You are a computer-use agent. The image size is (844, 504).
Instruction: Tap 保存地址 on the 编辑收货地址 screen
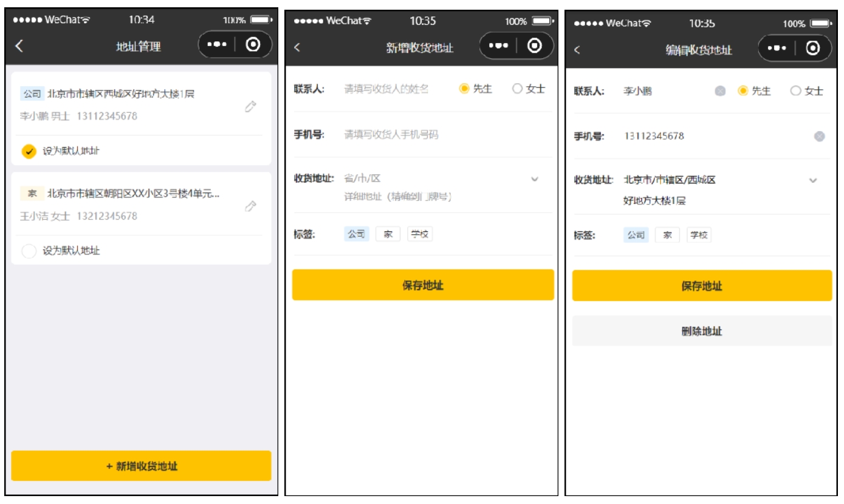point(702,285)
